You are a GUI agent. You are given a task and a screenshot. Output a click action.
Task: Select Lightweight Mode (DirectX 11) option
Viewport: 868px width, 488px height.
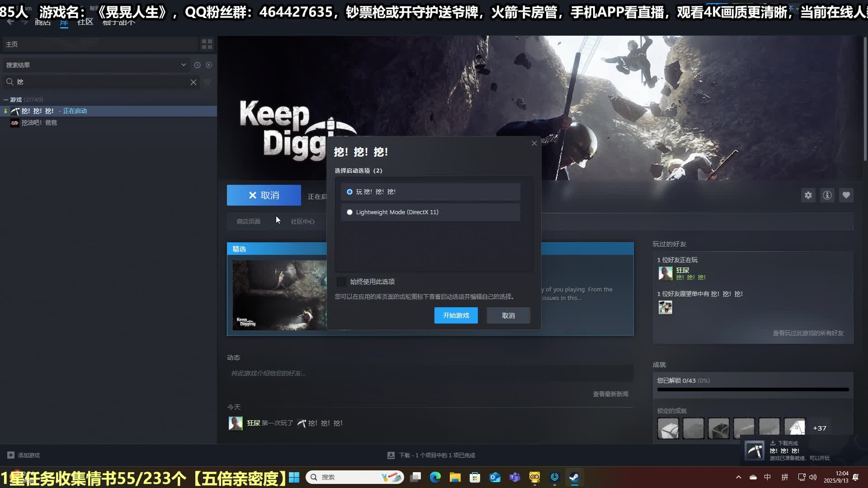pos(430,212)
